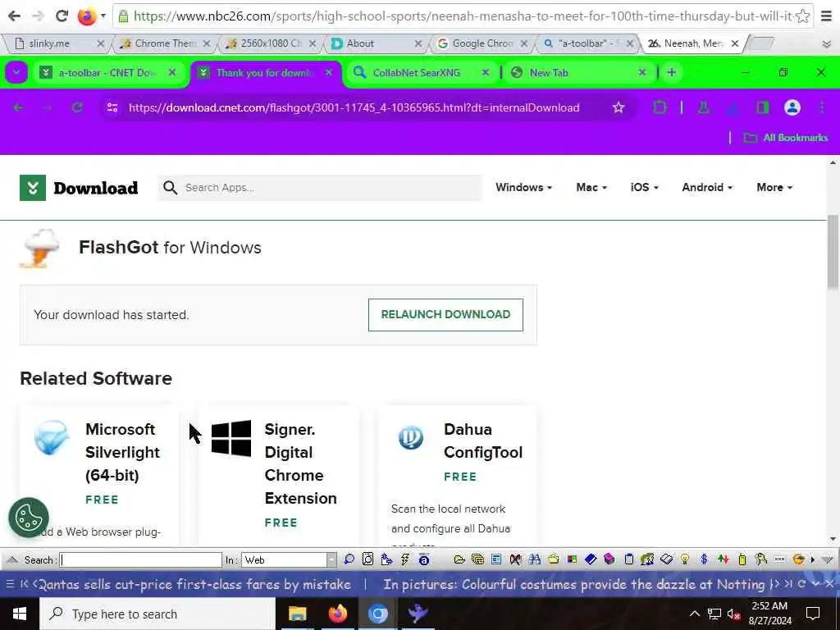
Task: Click the keys icon in bottom toolbar
Action: tap(760, 559)
